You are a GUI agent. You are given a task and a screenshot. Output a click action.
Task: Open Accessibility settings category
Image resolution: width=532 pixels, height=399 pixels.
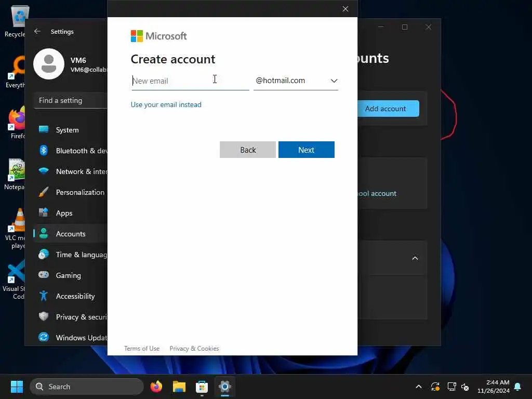pos(71,296)
